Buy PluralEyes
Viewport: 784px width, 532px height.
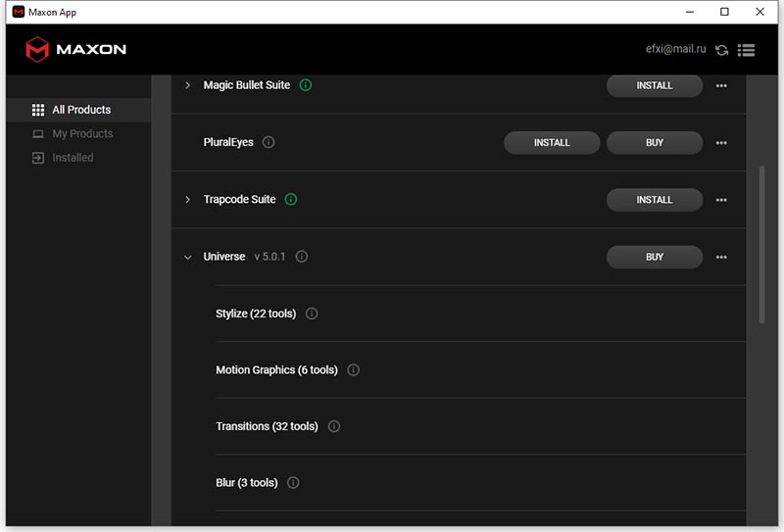655,142
